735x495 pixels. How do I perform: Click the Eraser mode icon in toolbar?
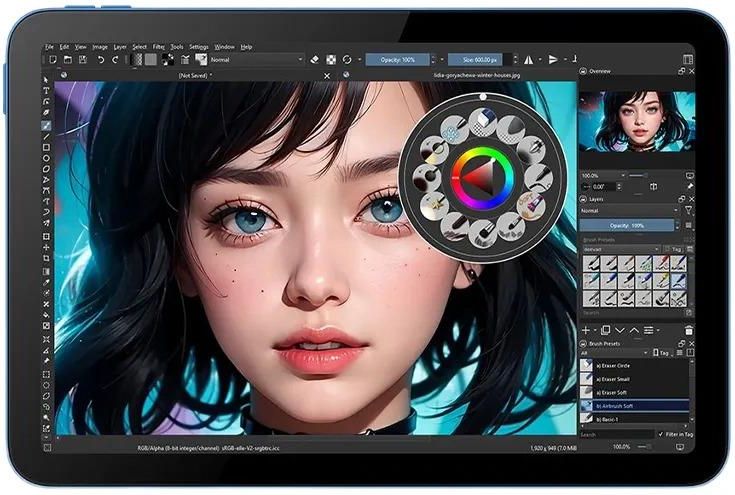(x=313, y=60)
